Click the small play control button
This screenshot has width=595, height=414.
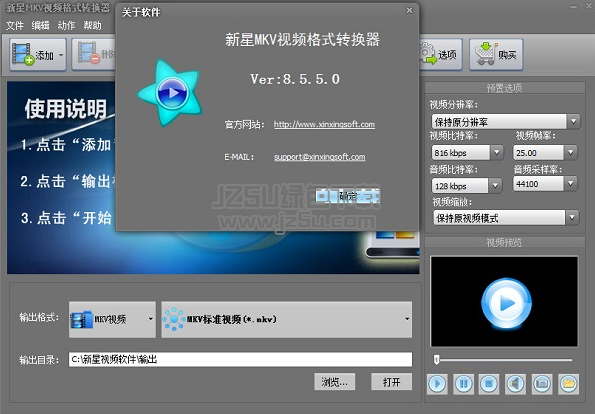[437, 384]
